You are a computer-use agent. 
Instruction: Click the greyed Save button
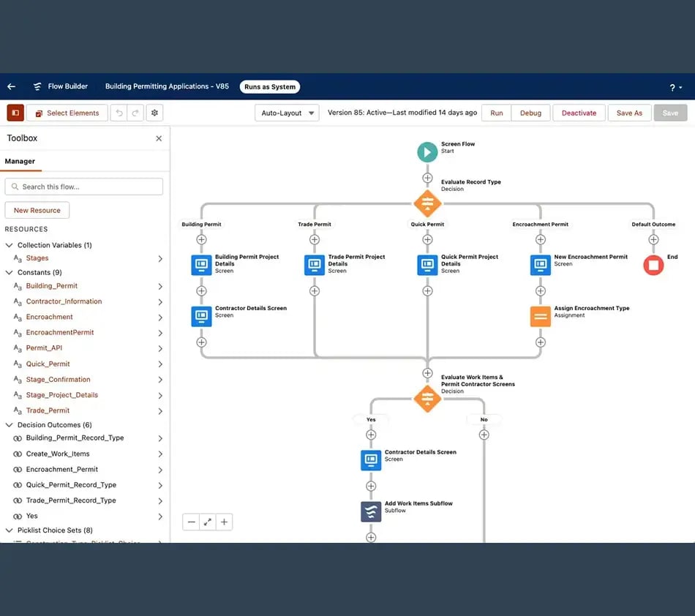[671, 113]
